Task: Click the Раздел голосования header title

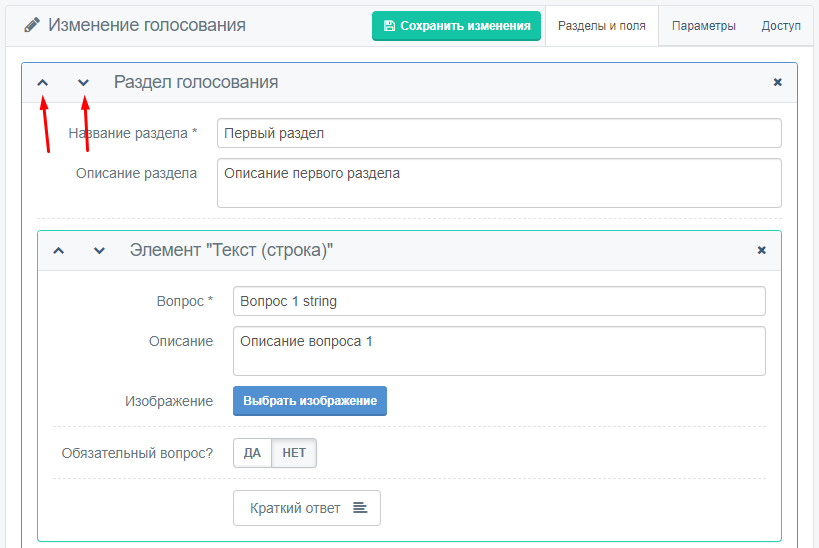Action: tap(196, 82)
